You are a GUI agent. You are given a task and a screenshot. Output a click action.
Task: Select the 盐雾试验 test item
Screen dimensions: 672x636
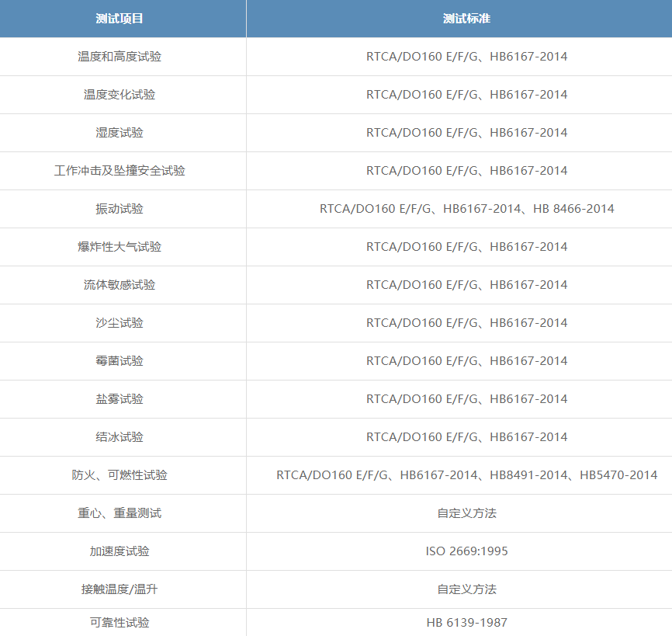[120, 399]
